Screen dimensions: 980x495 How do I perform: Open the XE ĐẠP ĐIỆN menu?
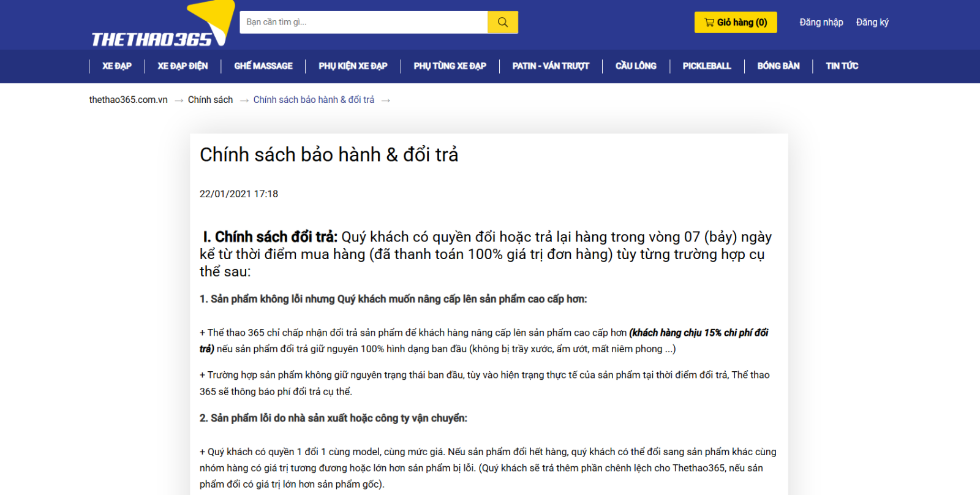tap(183, 66)
